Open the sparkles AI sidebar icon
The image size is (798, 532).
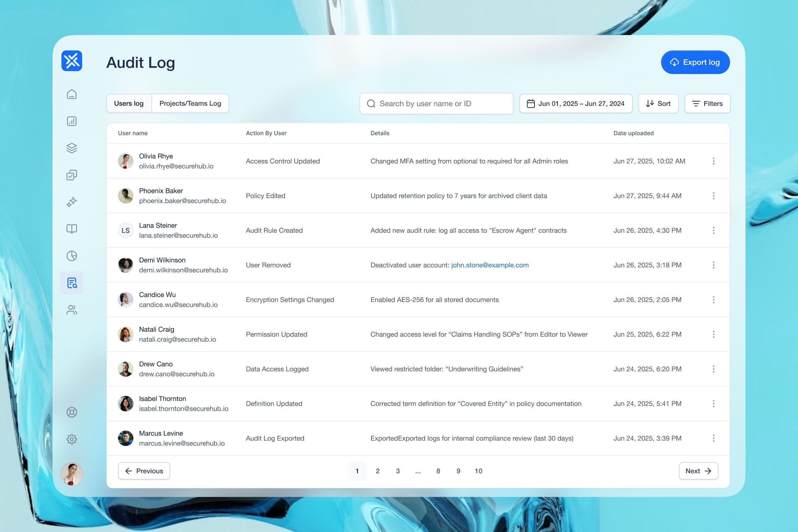71,202
